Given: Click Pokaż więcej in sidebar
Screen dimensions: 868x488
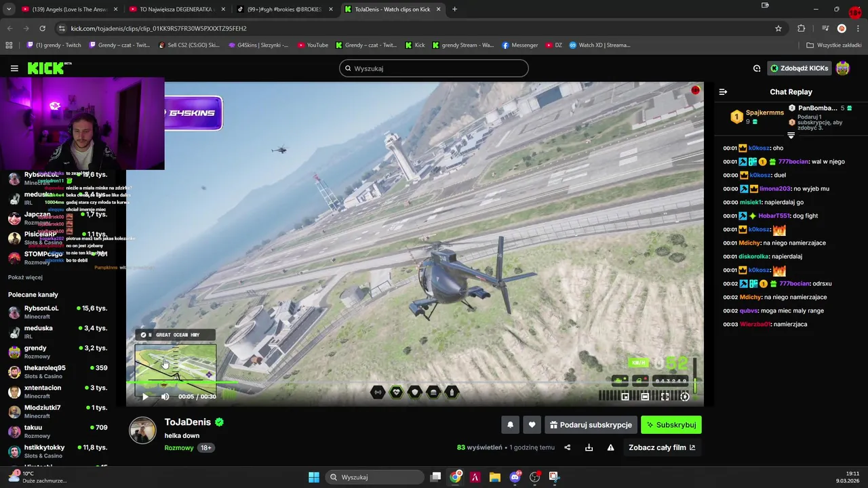Looking at the screenshot, I should click(25, 277).
